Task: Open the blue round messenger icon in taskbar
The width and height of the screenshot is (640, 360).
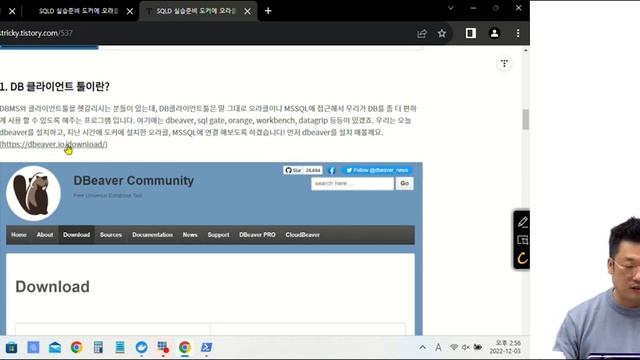Action: click(141, 347)
